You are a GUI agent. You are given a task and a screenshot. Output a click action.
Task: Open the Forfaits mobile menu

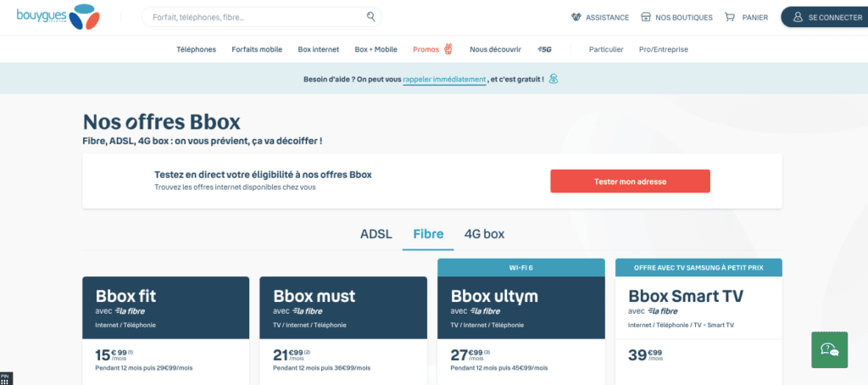tap(257, 49)
